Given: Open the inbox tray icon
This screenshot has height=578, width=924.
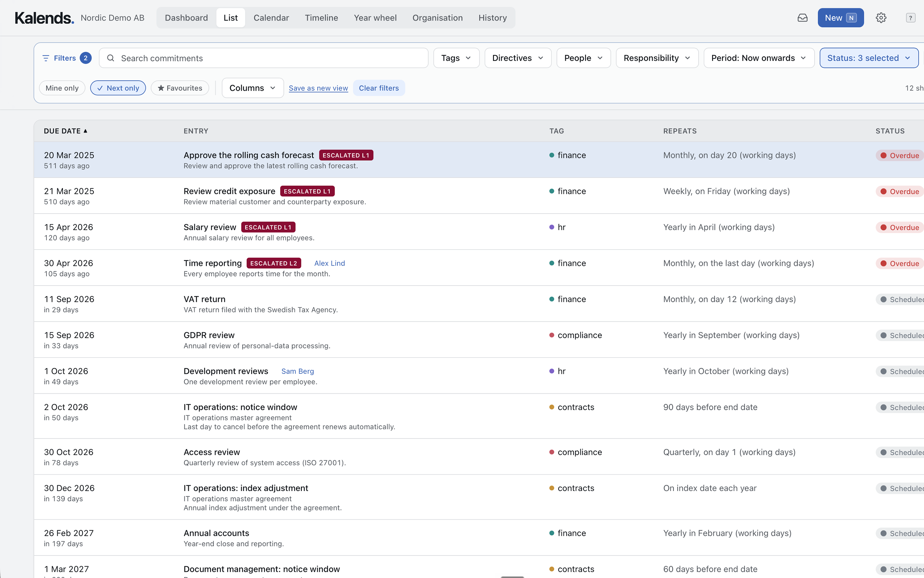Looking at the screenshot, I should (802, 17).
